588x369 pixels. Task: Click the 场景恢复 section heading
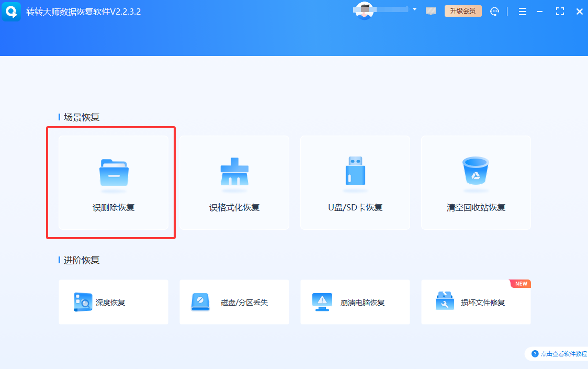(82, 117)
